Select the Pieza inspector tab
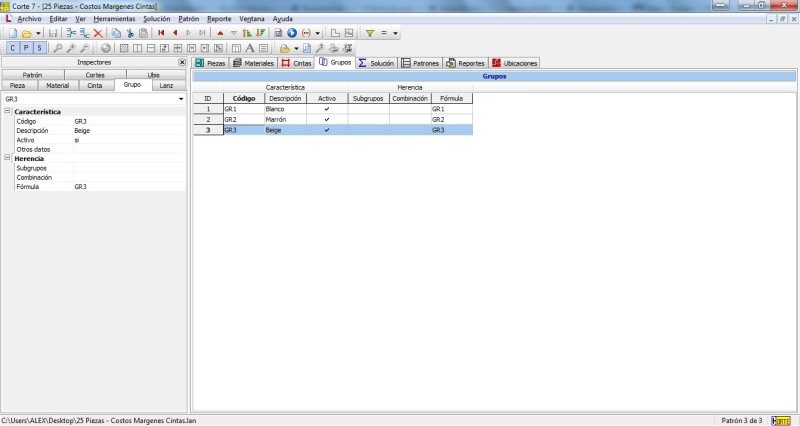Screen dimensions: 800x426 point(20,86)
